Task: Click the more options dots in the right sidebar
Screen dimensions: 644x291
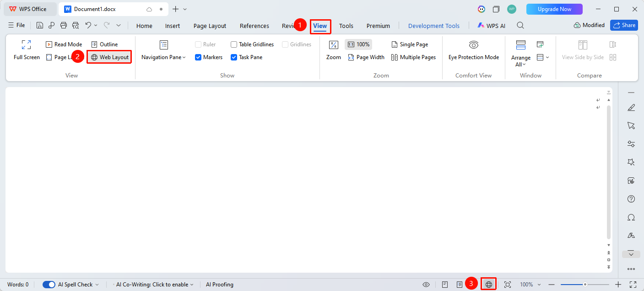Action: click(x=631, y=269)
